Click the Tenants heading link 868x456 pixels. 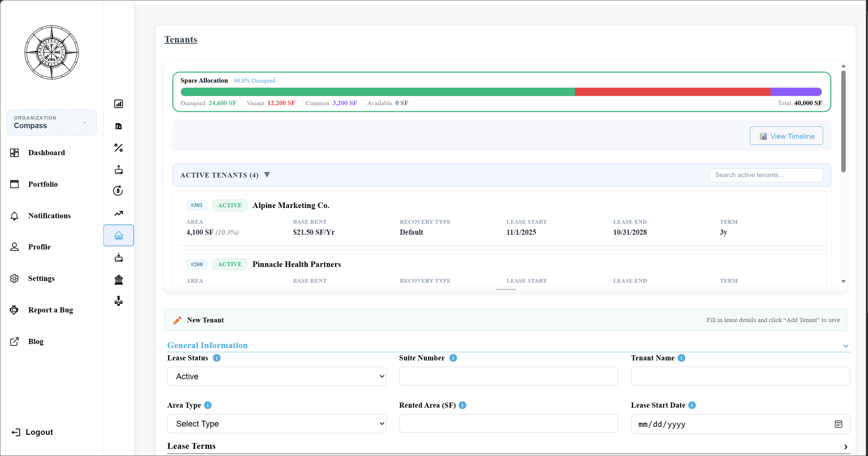181,39
